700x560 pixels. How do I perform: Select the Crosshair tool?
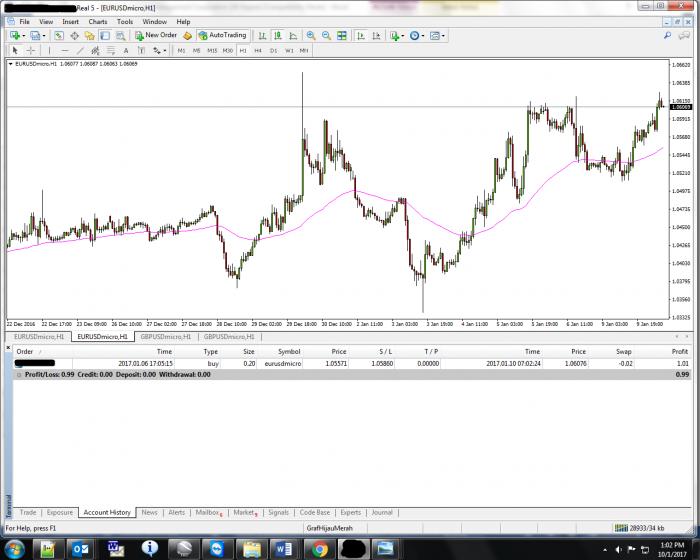pos(30,50)
